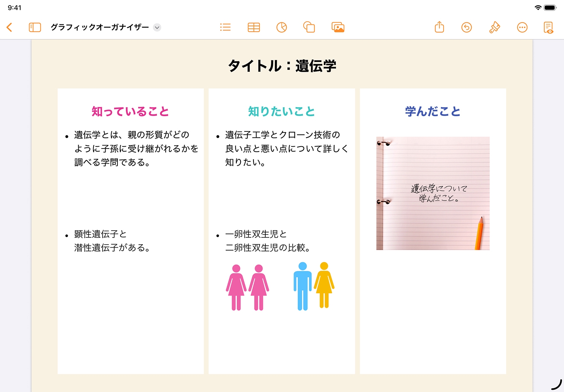
Task: Select the title text タイトル：遺伝学
Action: pyautogui.click(x=282, y=66)
